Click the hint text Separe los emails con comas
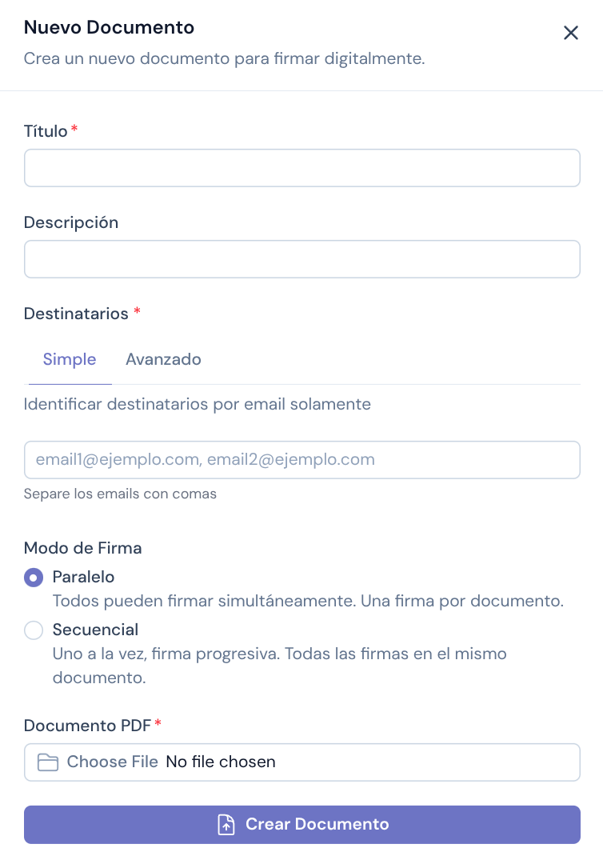The width and height of the screenshot is (603, 868). pos(120,494)
